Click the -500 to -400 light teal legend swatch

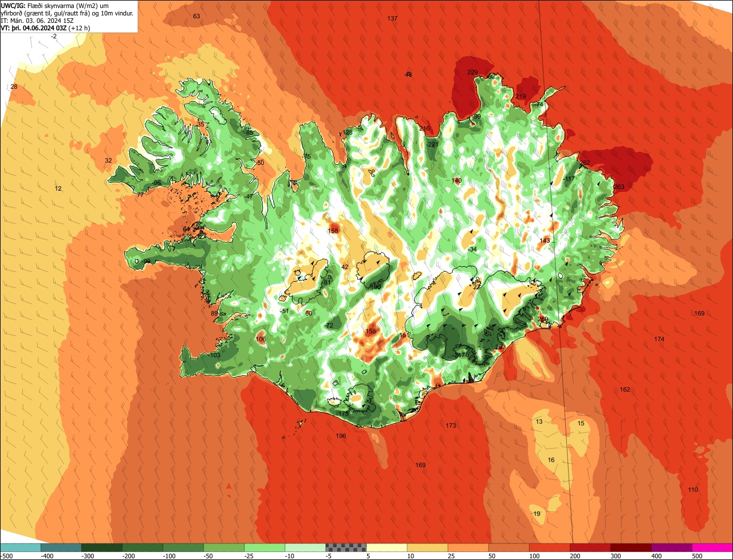tap(21, 547)
